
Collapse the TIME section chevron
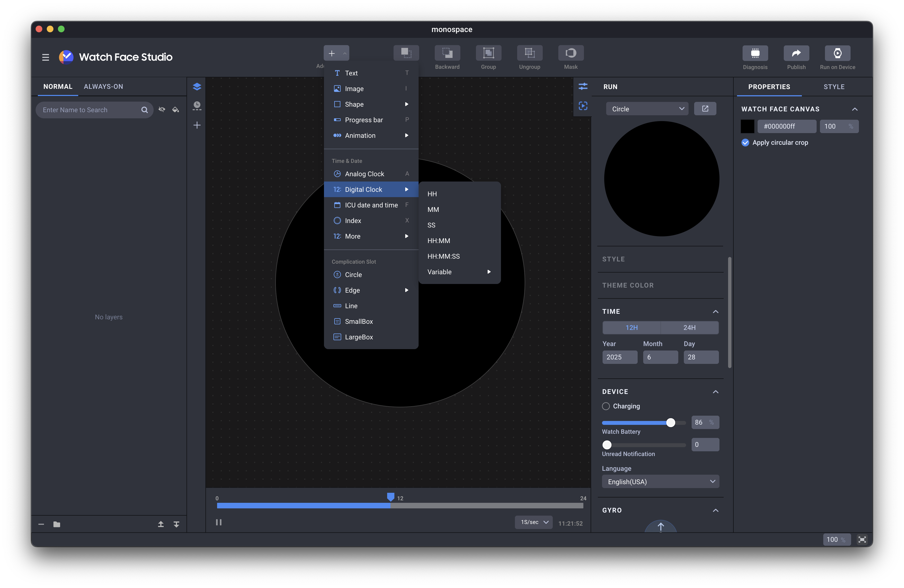click(715, 312)
